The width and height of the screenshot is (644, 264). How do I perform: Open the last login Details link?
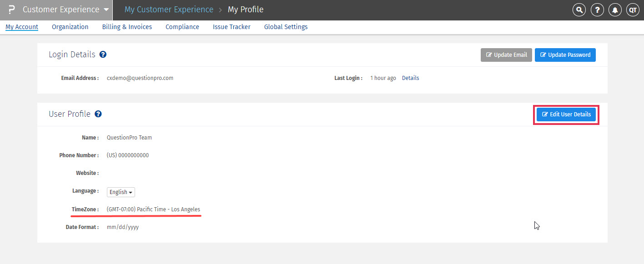tap(410, 78)
